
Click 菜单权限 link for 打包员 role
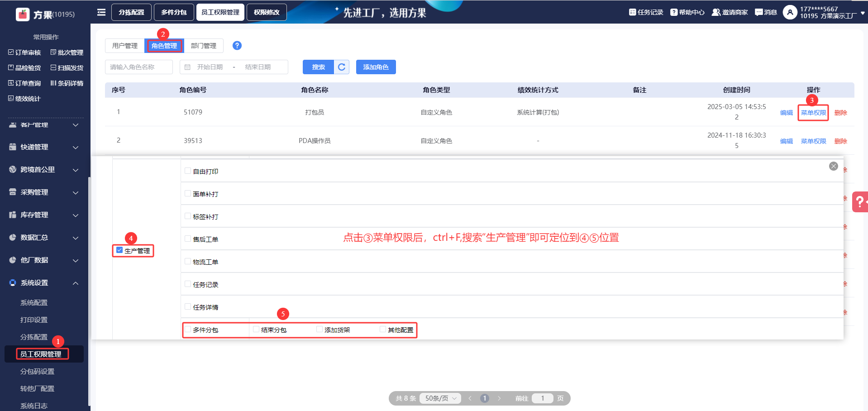[813, 113]
